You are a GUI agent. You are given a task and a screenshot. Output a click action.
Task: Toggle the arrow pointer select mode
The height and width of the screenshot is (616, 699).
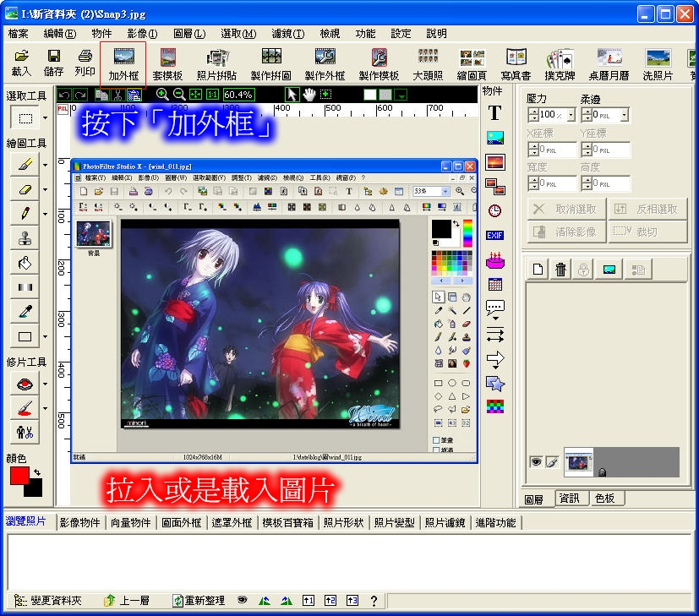tap(292, 95)
